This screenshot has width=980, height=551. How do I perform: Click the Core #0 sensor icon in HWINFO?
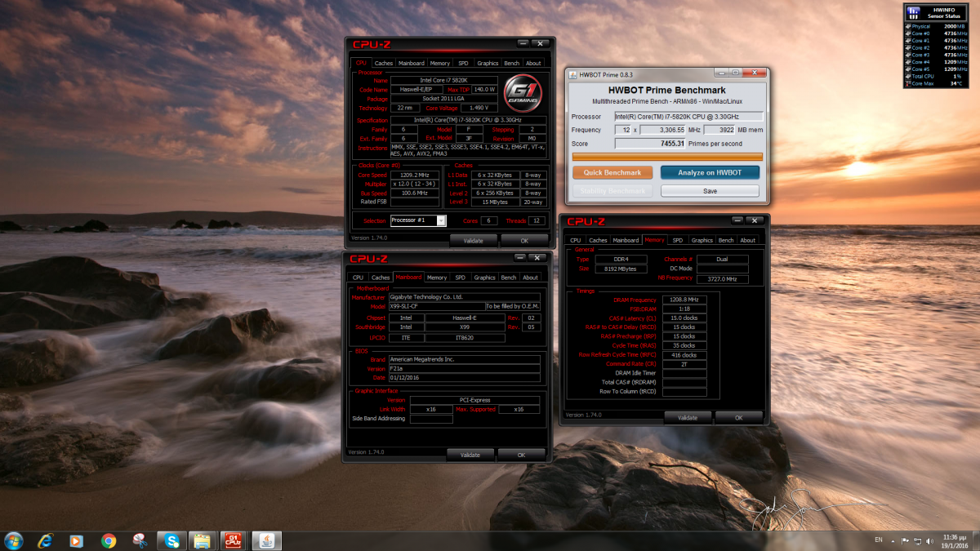908,33
